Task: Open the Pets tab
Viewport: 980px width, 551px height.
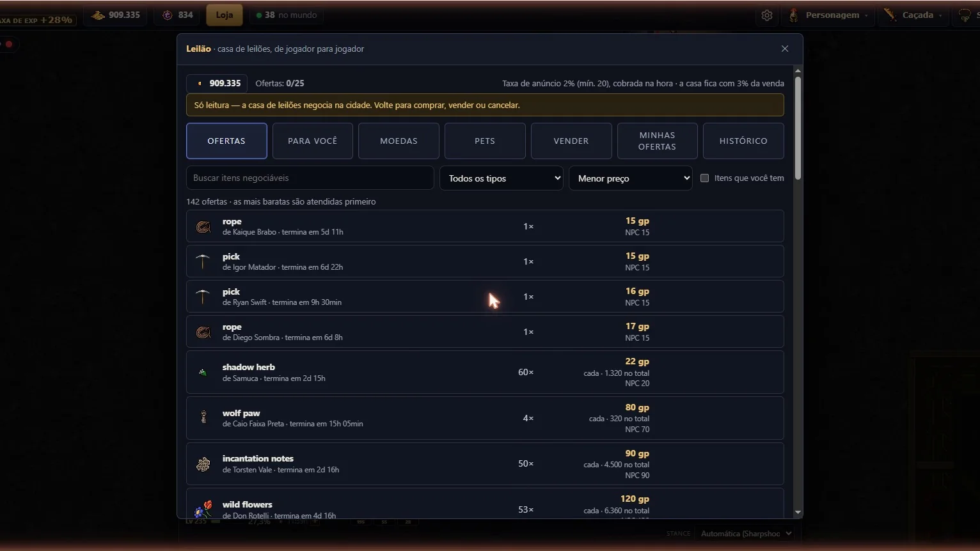Action: pos(485,141)
